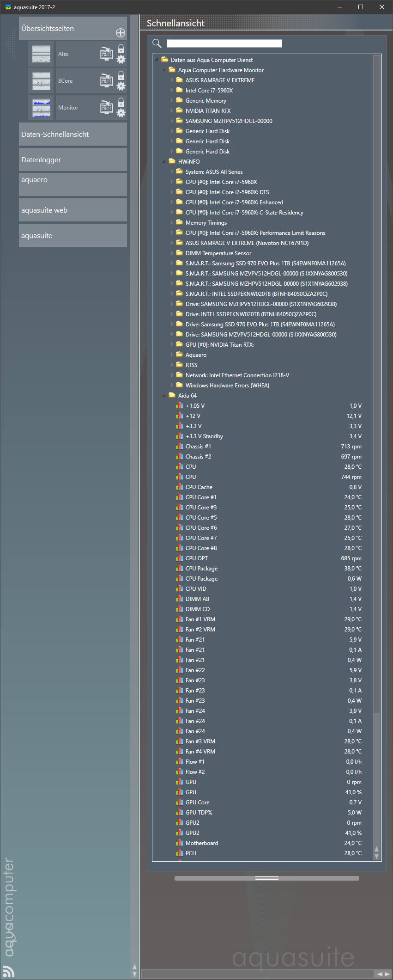Collapse the HWiNFO node
This screenshot has height=980, width=393.
click(164, 161)
